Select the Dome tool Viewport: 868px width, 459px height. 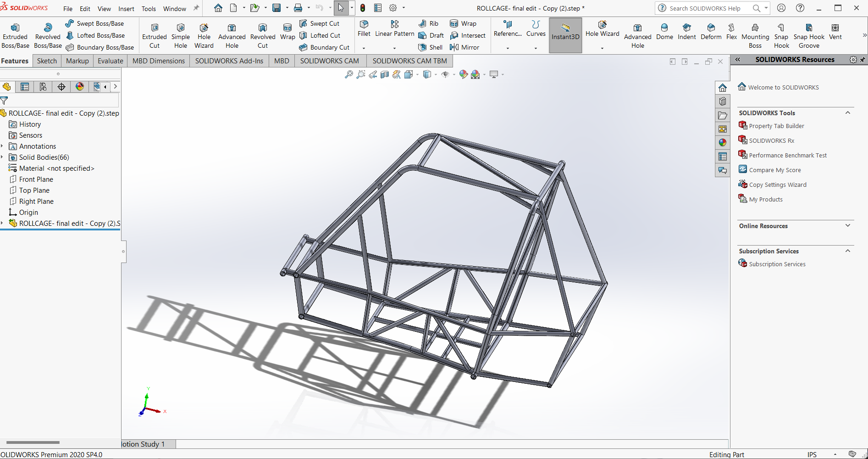pos(664,32)
